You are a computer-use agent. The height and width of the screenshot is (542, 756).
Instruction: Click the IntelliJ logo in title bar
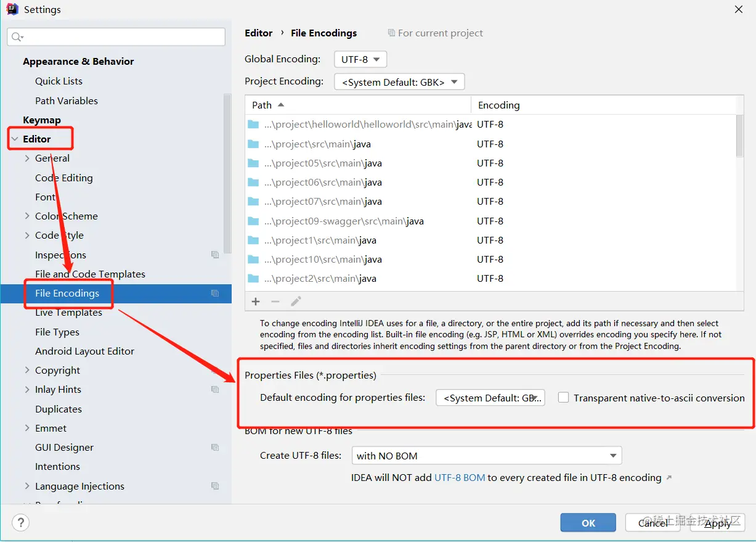12,9
